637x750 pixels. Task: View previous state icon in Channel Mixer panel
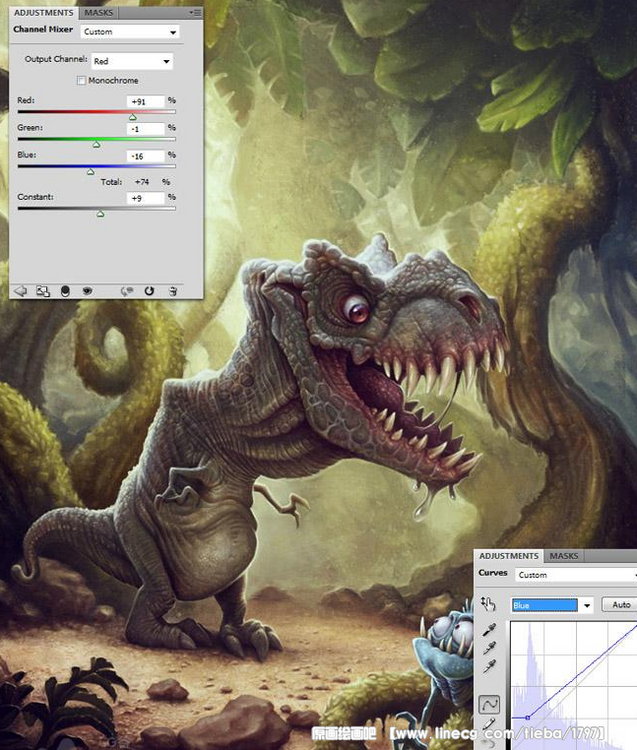[127, 291]
